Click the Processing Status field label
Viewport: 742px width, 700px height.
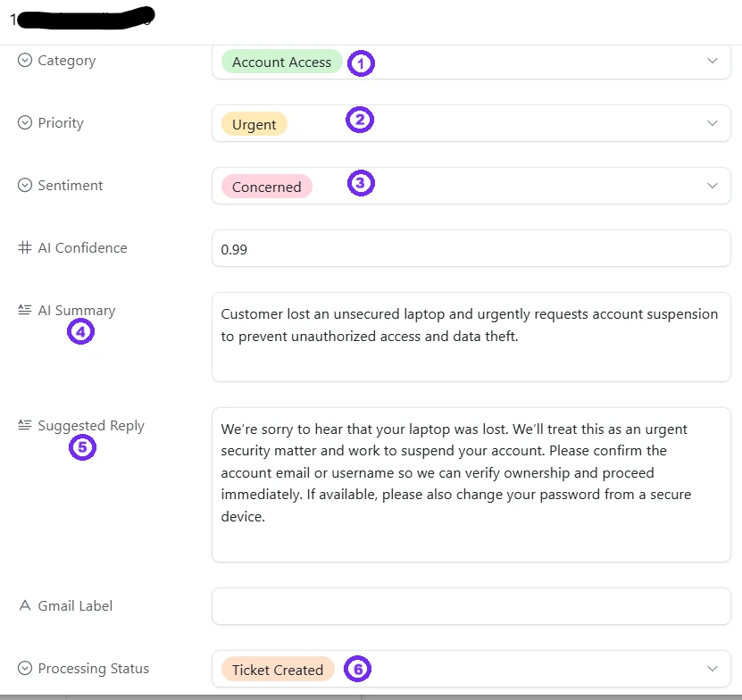[x=93, y=668]
